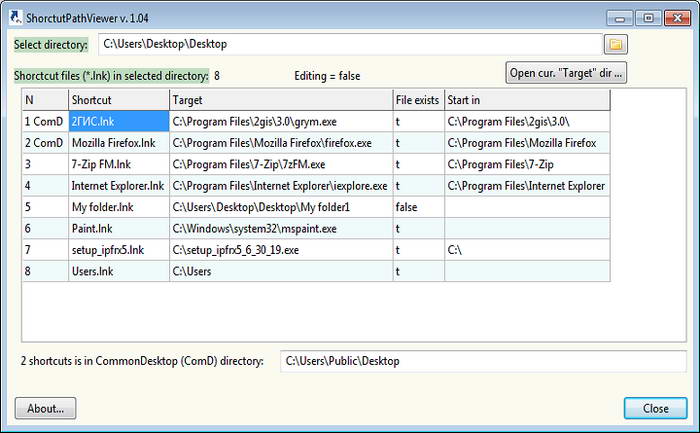700x433 pixels.
Task: Select the Paint.lnk shortcut cell
Action: (119, 229)
